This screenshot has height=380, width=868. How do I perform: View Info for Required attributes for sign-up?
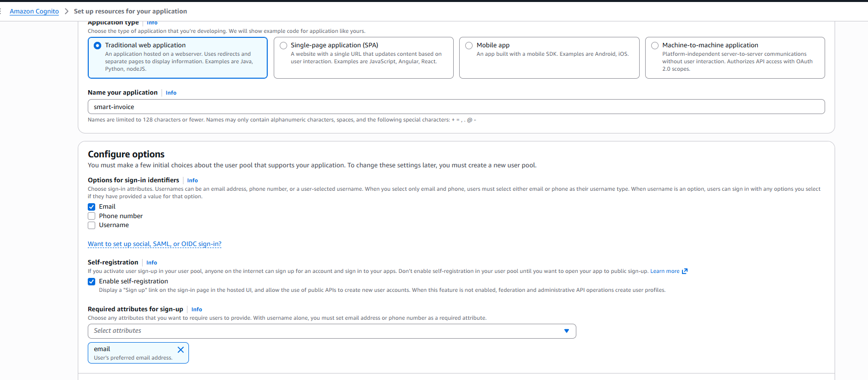[x=197, y=309]
